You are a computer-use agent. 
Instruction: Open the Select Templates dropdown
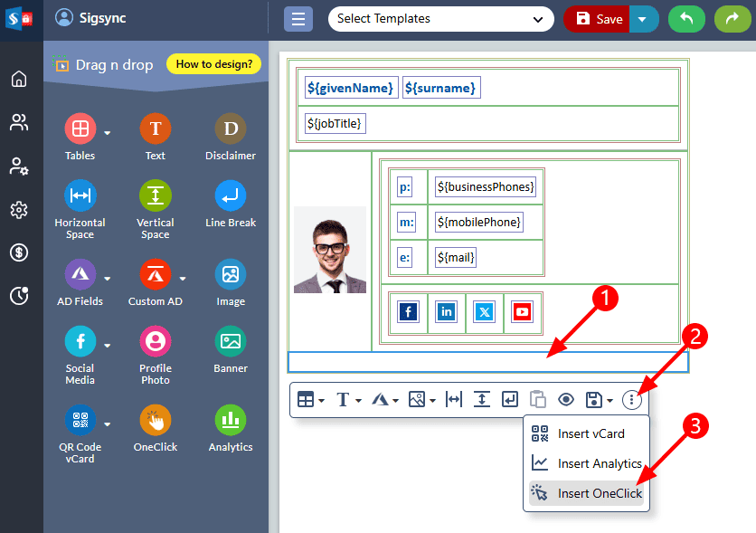coord(440,19)
